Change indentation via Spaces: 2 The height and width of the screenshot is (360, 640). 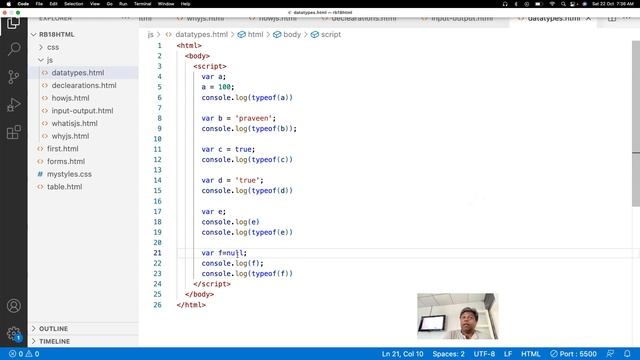point(448,354)
